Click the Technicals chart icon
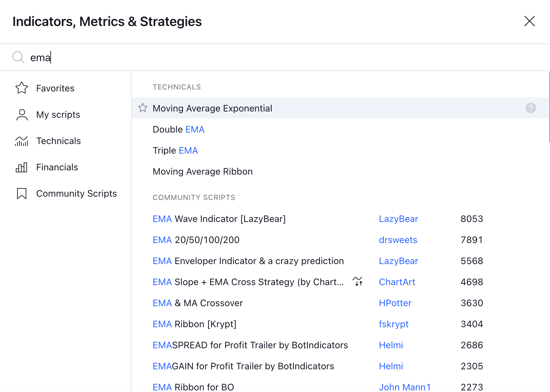 pyautogui.click(x=22, y=141)
